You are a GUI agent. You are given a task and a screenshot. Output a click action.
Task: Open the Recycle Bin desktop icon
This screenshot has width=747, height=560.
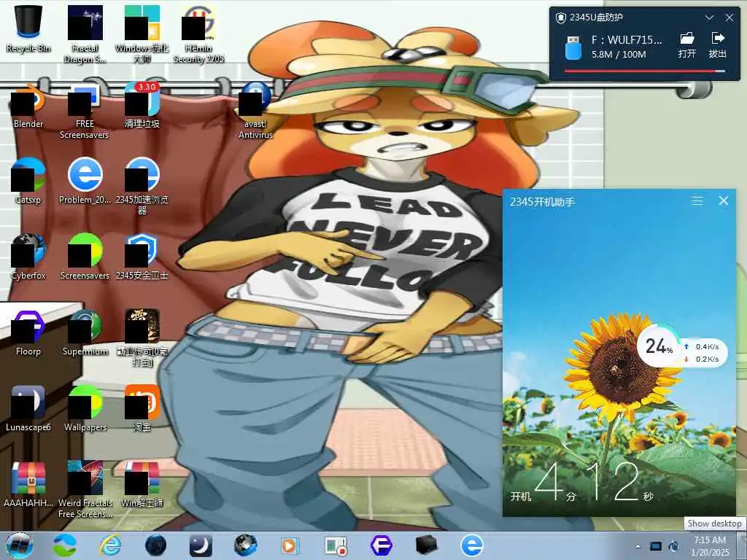pos(28,28)
